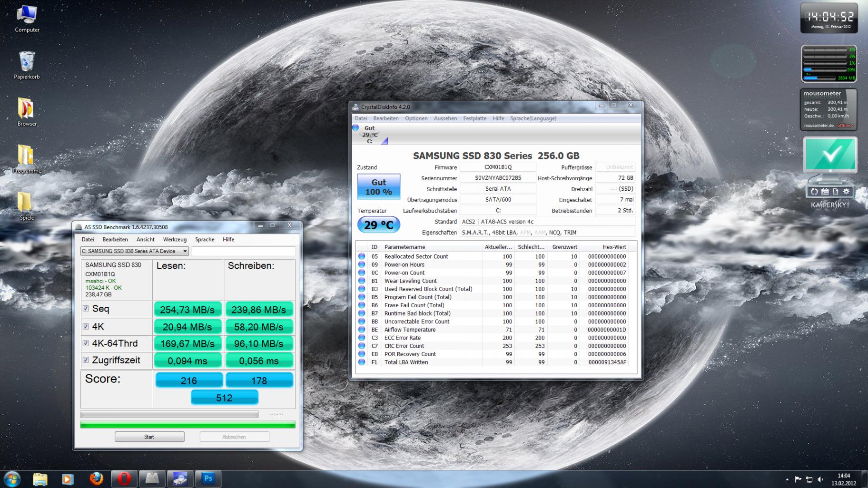
Task: Switch to Photoshop in the taskbar
Action: point(208,479)
